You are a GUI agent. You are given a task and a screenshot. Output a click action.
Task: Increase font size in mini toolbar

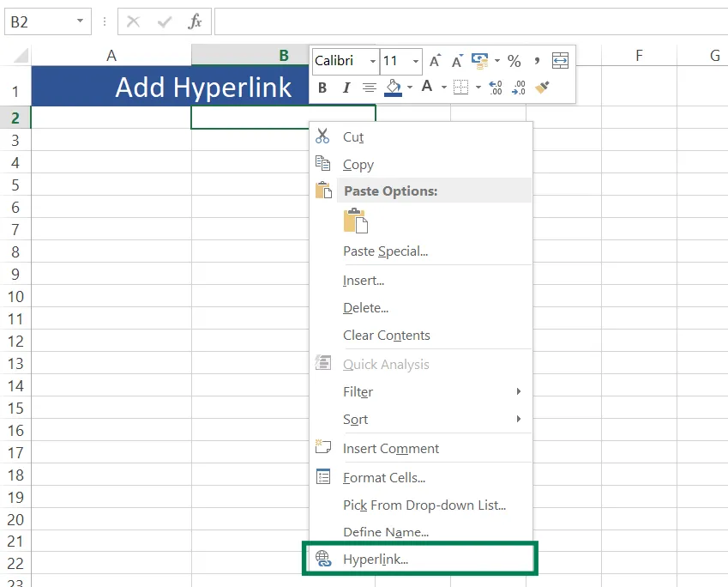pyautogui.click(x=435, y=61)
